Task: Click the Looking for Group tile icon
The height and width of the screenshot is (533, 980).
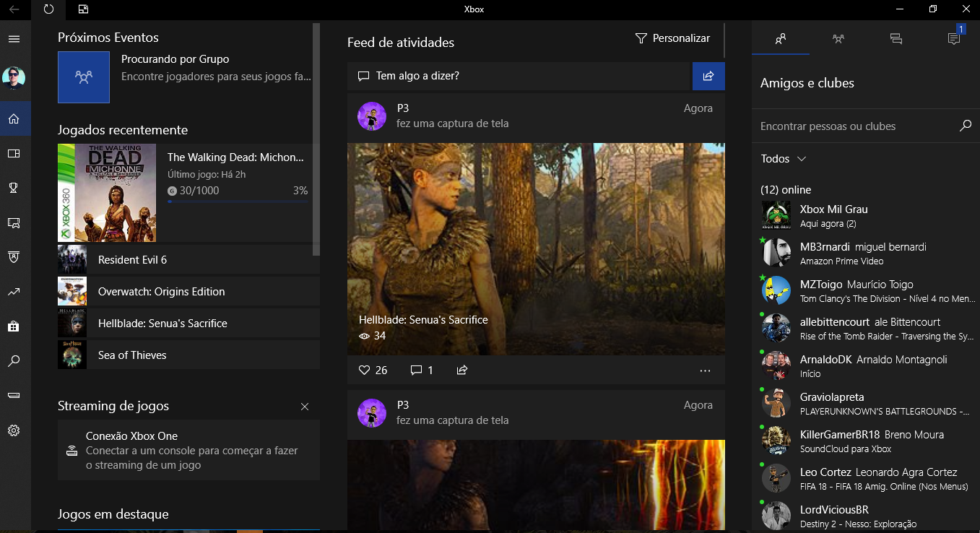Action: tap(84, 77)
